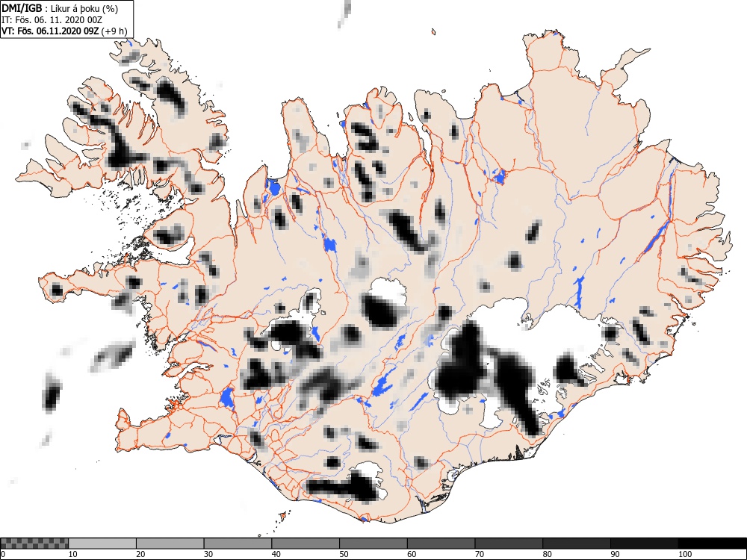This screenshot has width=747, height=560.
Task: Select the 'IT: Fös. 06. 11. 2020 00Z' line
Action: (52, 20)
